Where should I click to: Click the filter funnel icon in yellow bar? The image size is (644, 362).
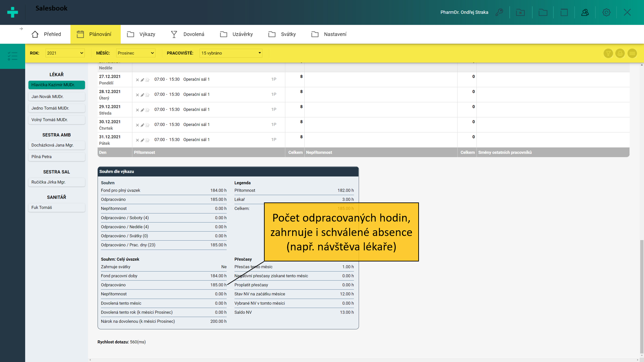coord(608,53)
